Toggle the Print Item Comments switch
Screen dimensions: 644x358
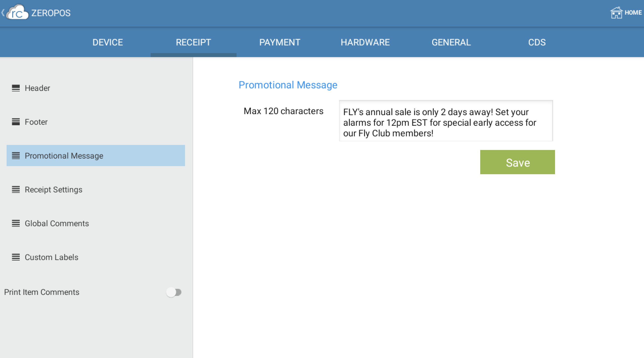[174, 292]
